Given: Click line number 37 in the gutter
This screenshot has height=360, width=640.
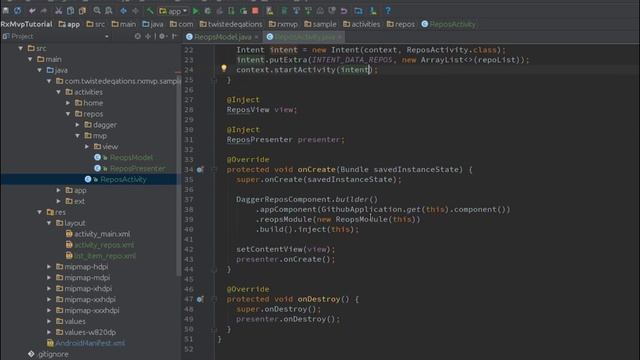Looking at the screenshot, I should (x=189, y=200).
